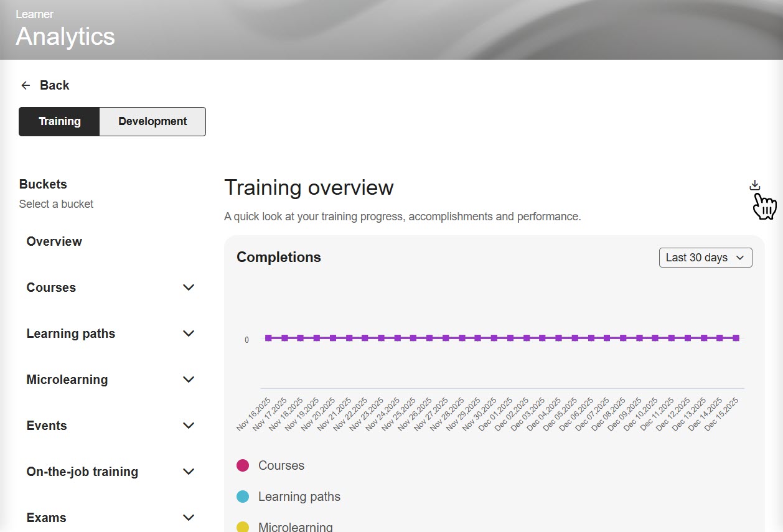The image size is (783, 532).
Task: Expand the Exams chevron
Action: coord(189,518)
